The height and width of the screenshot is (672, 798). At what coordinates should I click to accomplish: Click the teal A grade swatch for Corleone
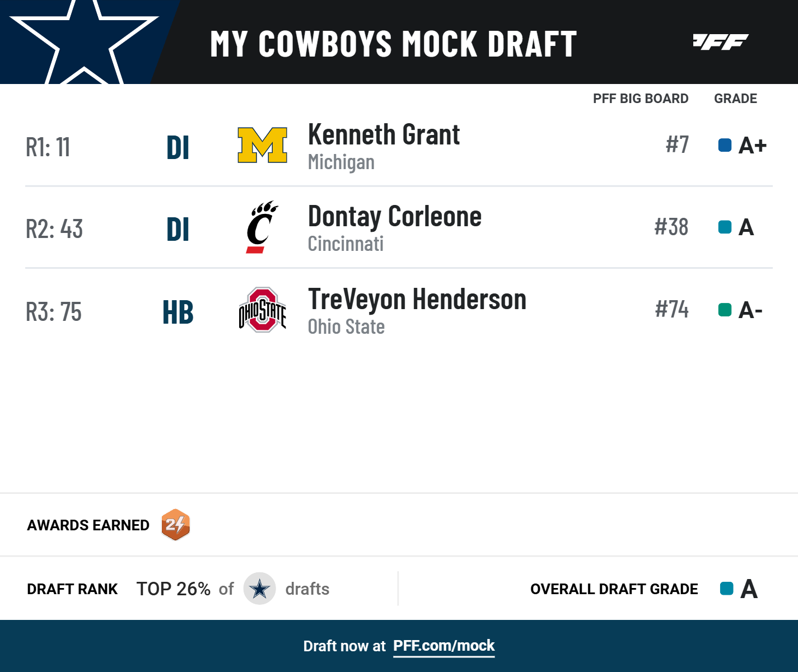725,227
